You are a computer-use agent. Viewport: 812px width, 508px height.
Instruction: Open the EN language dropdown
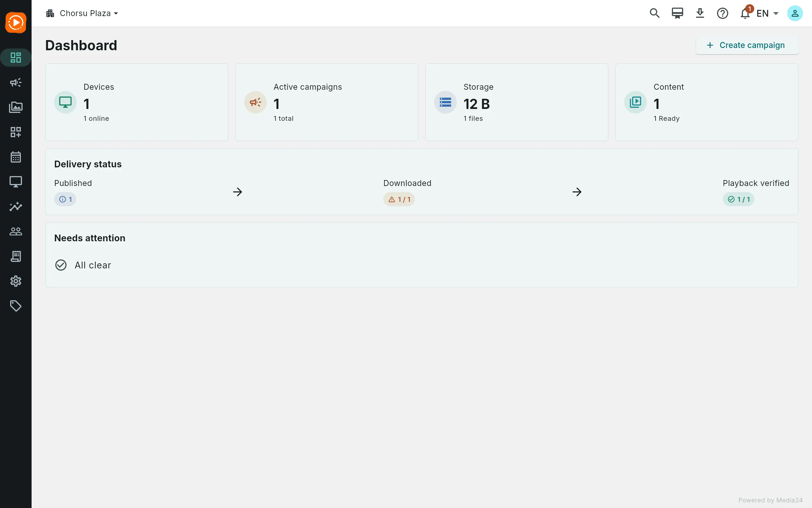[768, 13]
